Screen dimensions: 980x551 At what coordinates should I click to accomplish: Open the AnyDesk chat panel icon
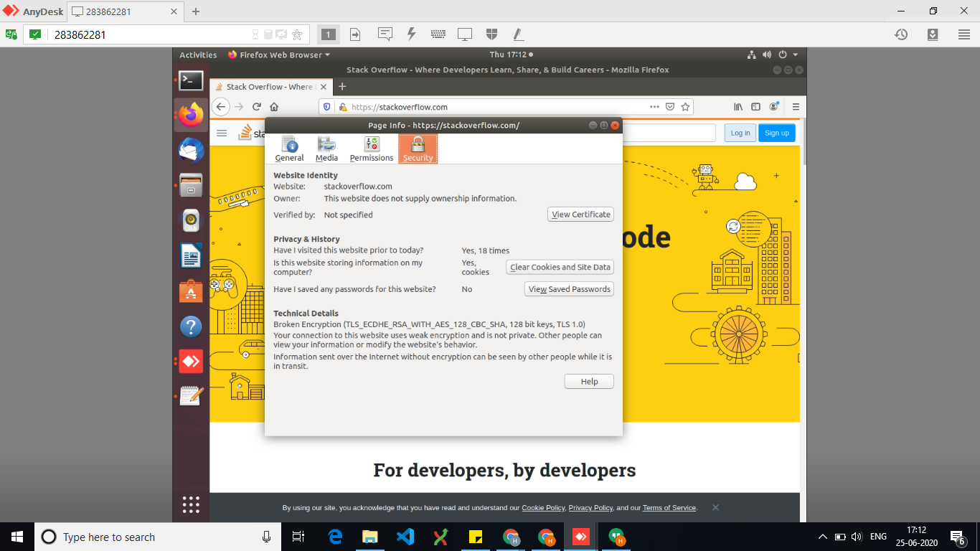[385, 34]
